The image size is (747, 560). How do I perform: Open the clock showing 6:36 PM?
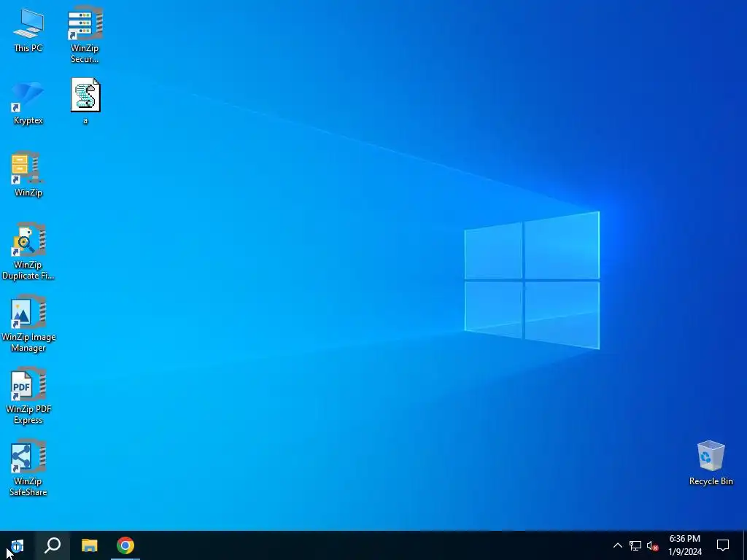685,545
